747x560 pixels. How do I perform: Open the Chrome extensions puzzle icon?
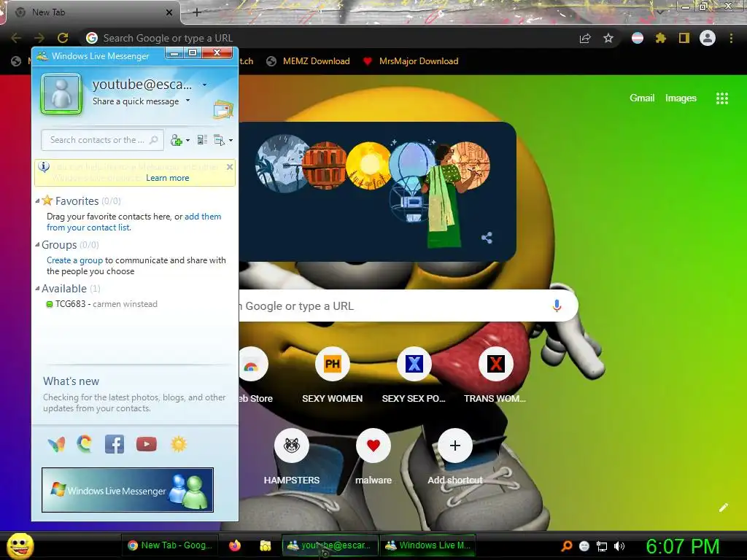point(660,38)
